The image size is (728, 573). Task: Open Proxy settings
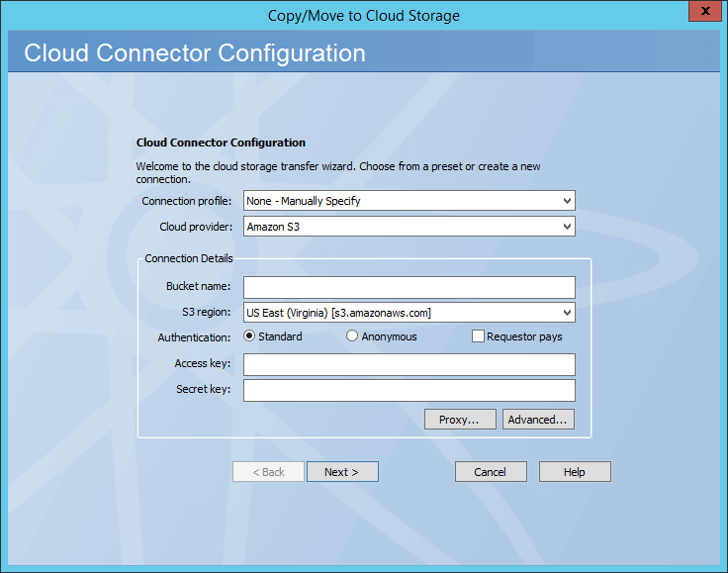coord(459,420)
